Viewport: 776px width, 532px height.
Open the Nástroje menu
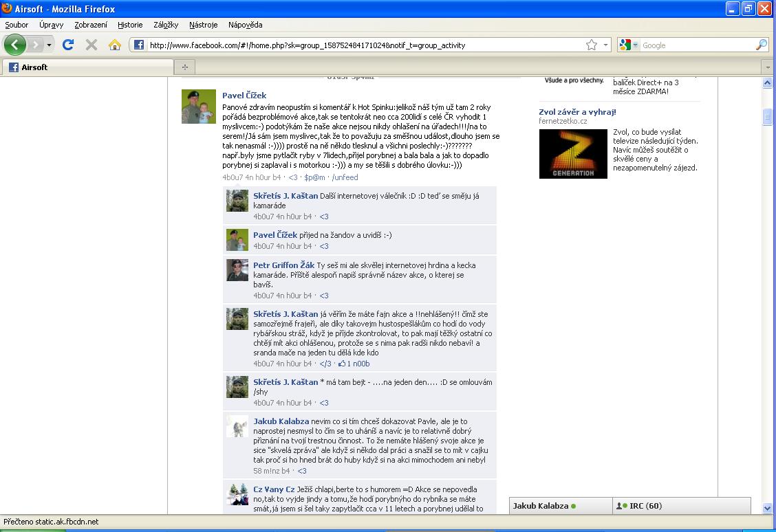(203, 25)
